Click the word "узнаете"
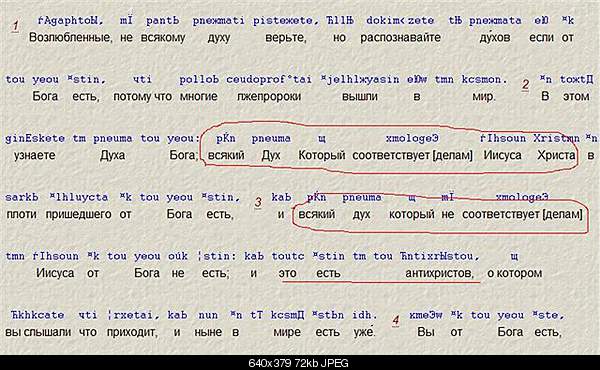600x370 pixels. [x=34, y=155]
